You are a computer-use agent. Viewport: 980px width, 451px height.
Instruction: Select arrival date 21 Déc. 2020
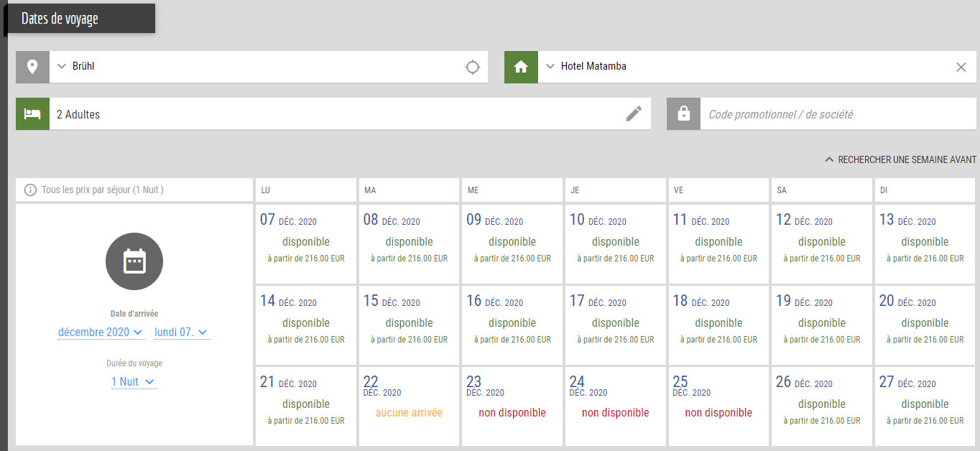pos(306,406)
